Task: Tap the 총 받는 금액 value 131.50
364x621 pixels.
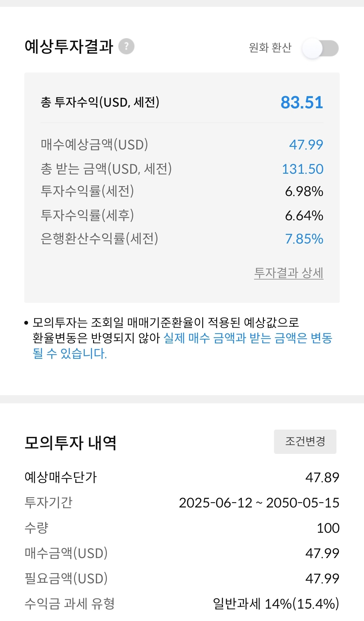Action: tap(303, 169)
